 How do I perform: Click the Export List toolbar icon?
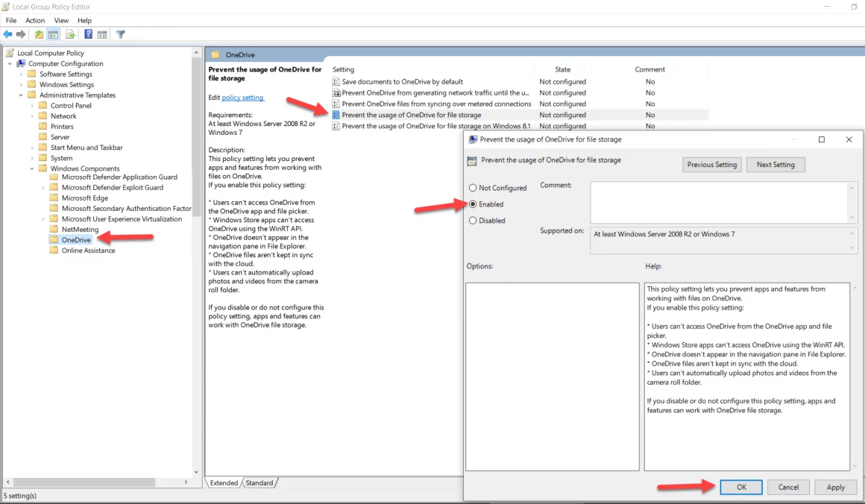pyautogui.click(x=70, y=34)
